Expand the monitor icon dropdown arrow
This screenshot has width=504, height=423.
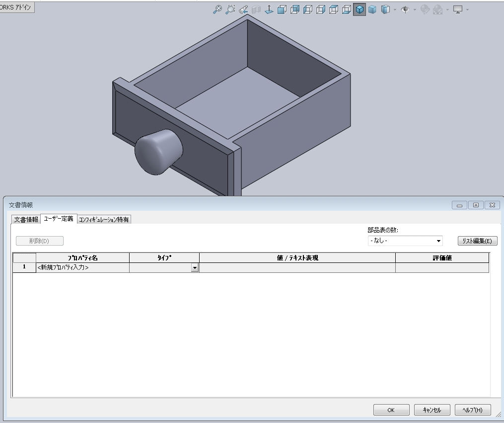coord(467,10)
